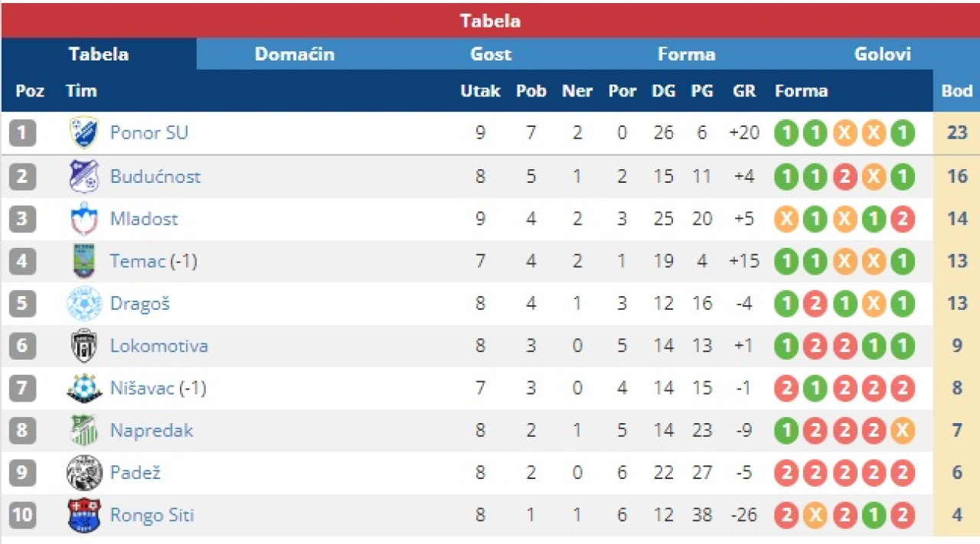Open the Rongo Siti team link
980x544 pixels.
point(152,515)
